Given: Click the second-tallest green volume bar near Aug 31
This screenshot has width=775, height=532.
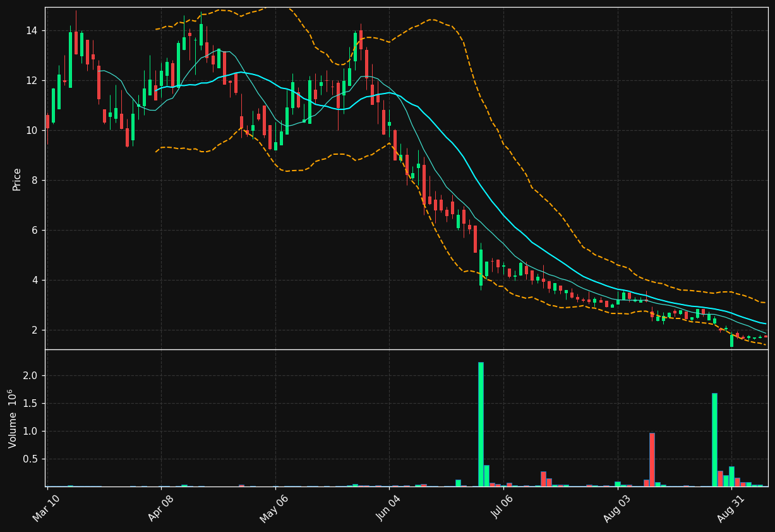Looking at the screenshot, I should coord(714,440).
